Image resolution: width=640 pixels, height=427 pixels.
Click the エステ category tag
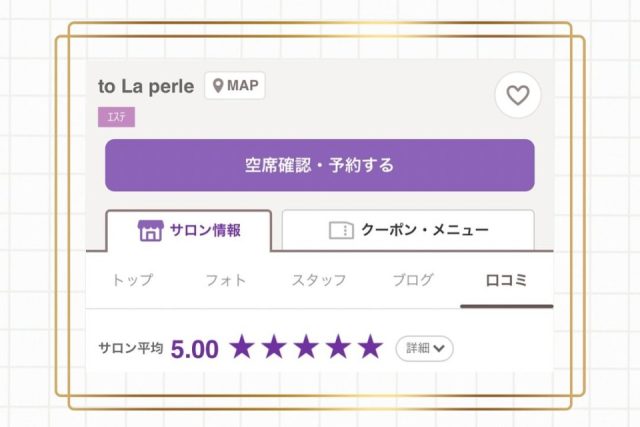point(116,117)
